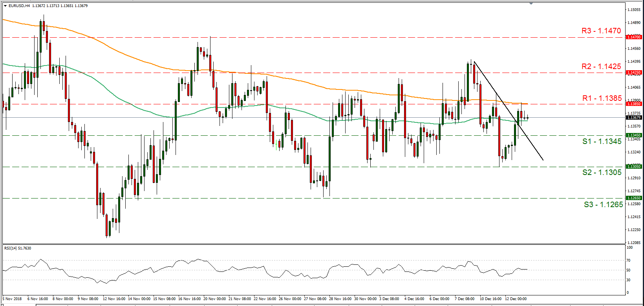This screenshot has height=306, width=644.
Task: Click the 1.14560 price scale value
Action: pos(634,49)
